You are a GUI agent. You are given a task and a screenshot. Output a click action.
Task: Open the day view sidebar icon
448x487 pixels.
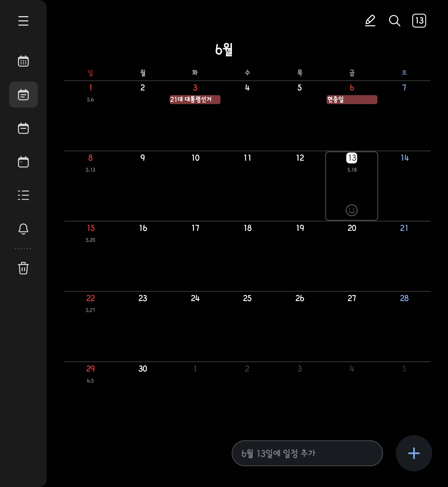tap(23, 162)
